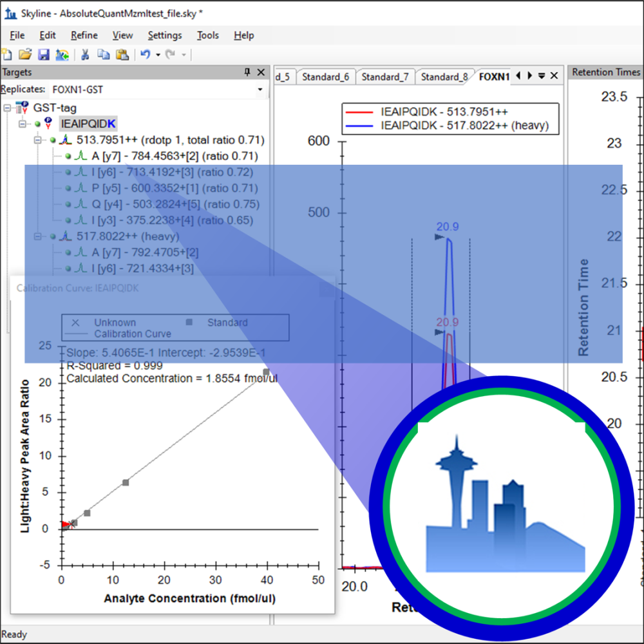Select heavy transition I [y6] - 721.4334+[3]
The height and width of the screenshot is (644, 644).
142,269
